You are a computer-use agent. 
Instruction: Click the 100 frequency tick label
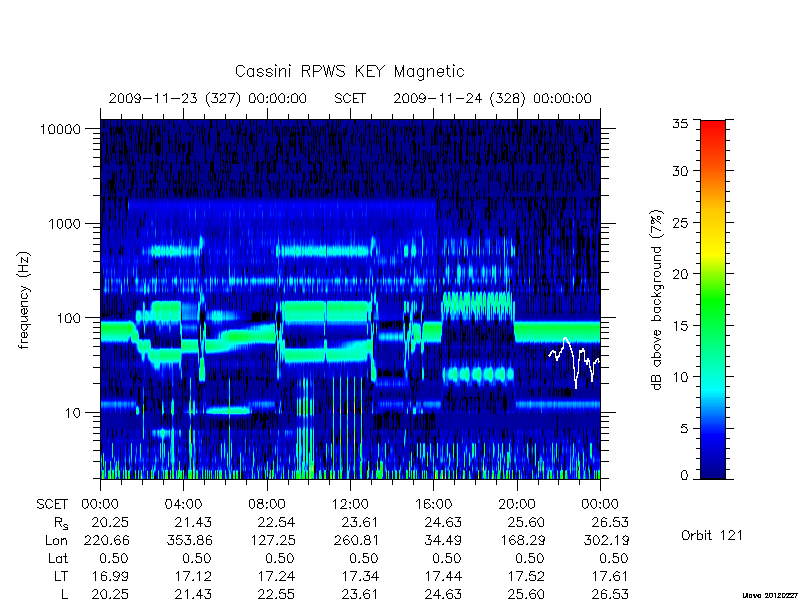click(x=69, y=318)
